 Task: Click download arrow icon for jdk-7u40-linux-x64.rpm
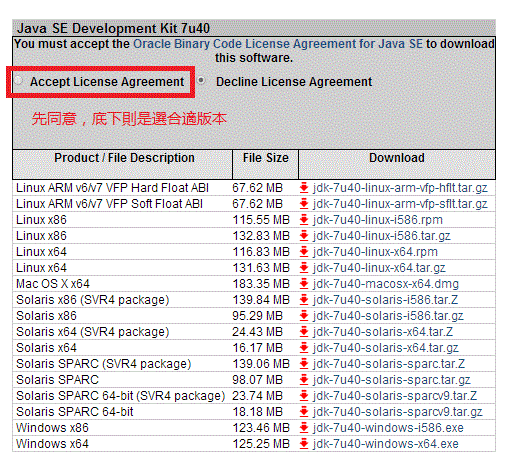(304, 252)
